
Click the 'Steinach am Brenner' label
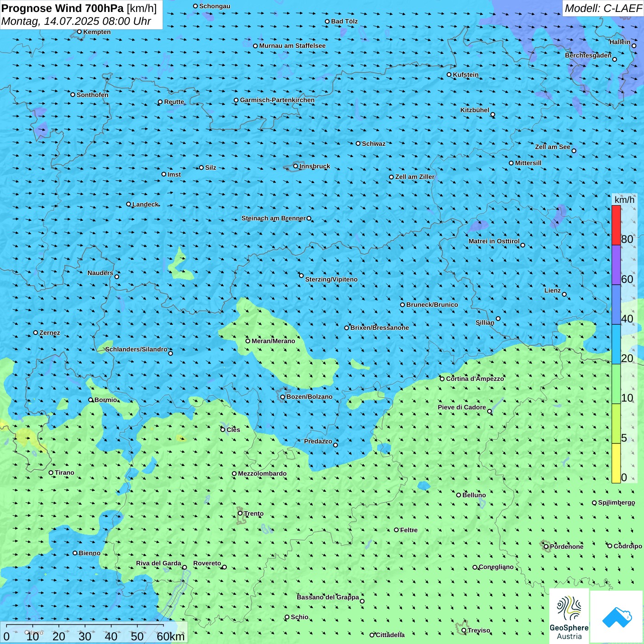[x=274, y=218]
